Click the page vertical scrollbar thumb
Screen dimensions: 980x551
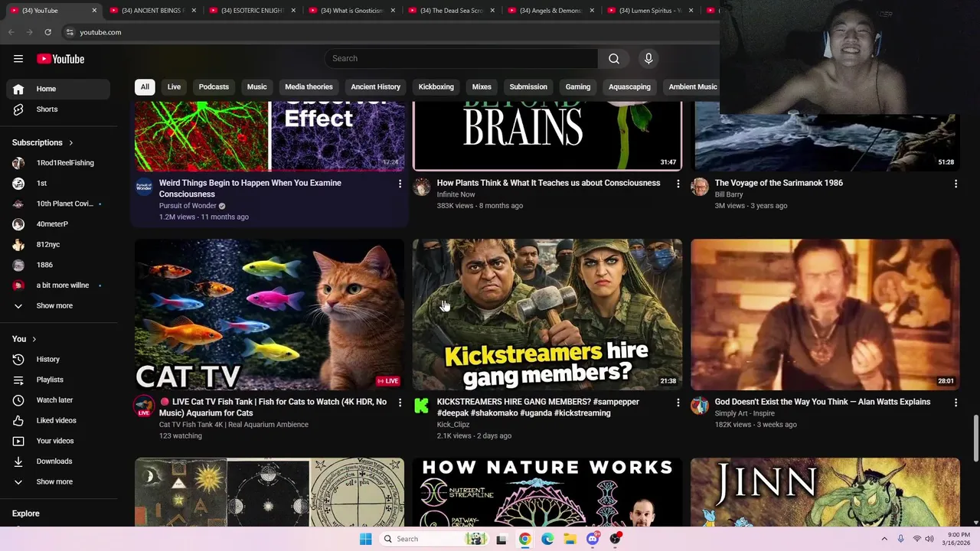(x=975, y=439)
